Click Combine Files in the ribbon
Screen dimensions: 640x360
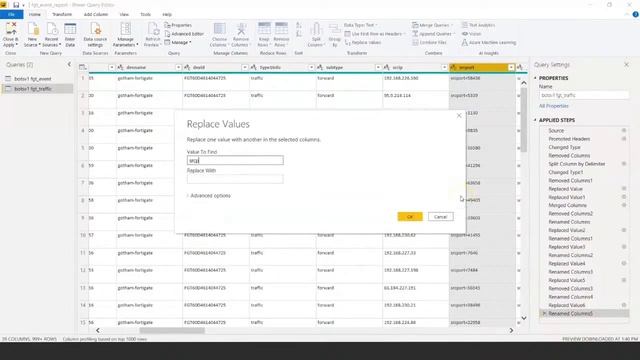[429, 42]
